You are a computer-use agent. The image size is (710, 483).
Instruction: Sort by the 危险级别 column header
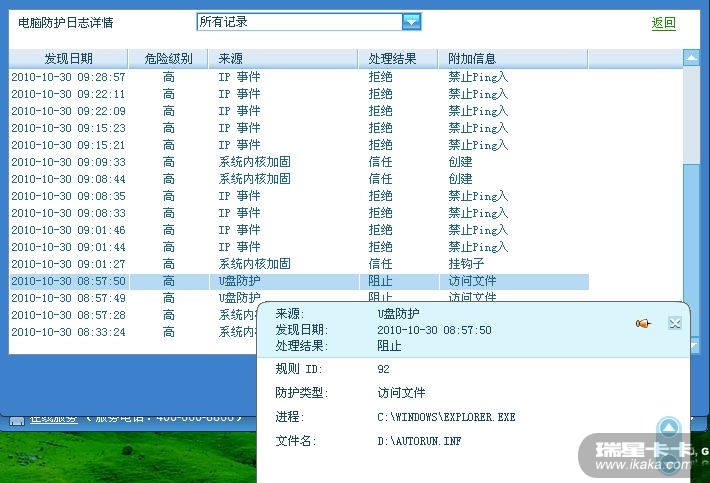[168, 58]
